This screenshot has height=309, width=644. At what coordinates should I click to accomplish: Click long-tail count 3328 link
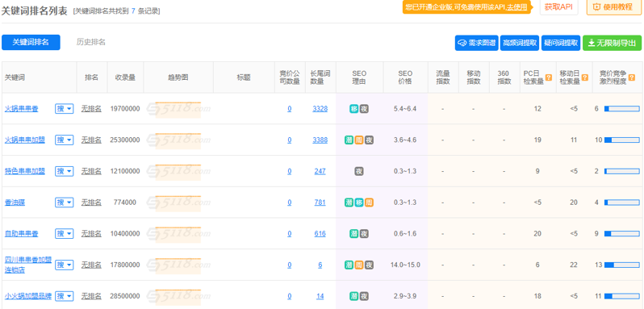pos(320,109)
